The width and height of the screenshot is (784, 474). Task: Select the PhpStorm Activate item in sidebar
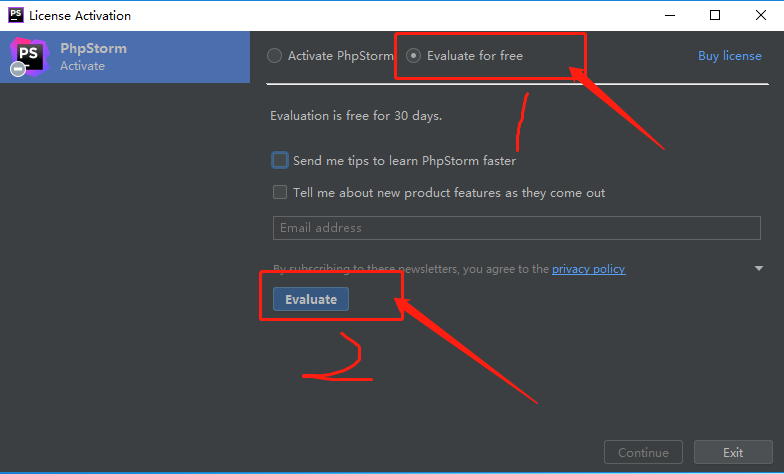click(125, 57)
